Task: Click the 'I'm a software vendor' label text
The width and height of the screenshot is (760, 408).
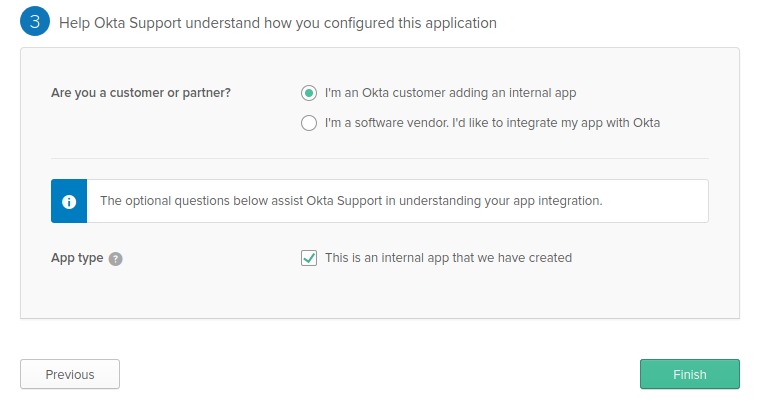Action: (492, 123)
